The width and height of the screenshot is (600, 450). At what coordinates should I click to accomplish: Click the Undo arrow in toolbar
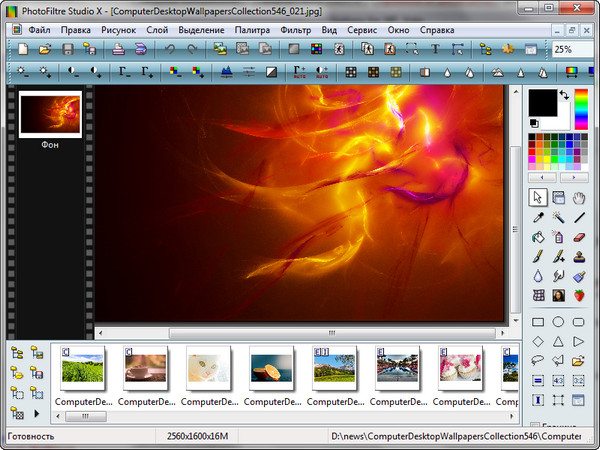click(169, 48)
